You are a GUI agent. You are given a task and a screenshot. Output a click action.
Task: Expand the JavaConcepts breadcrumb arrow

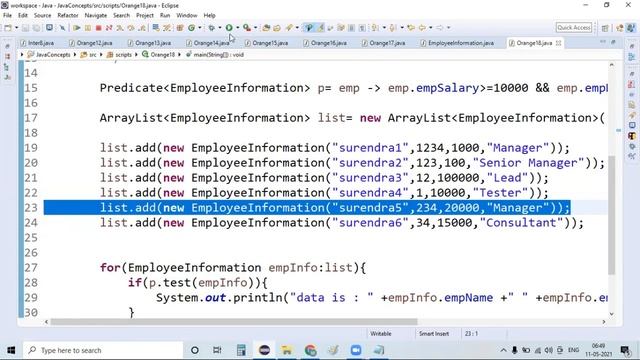click(x=75, y=54)
